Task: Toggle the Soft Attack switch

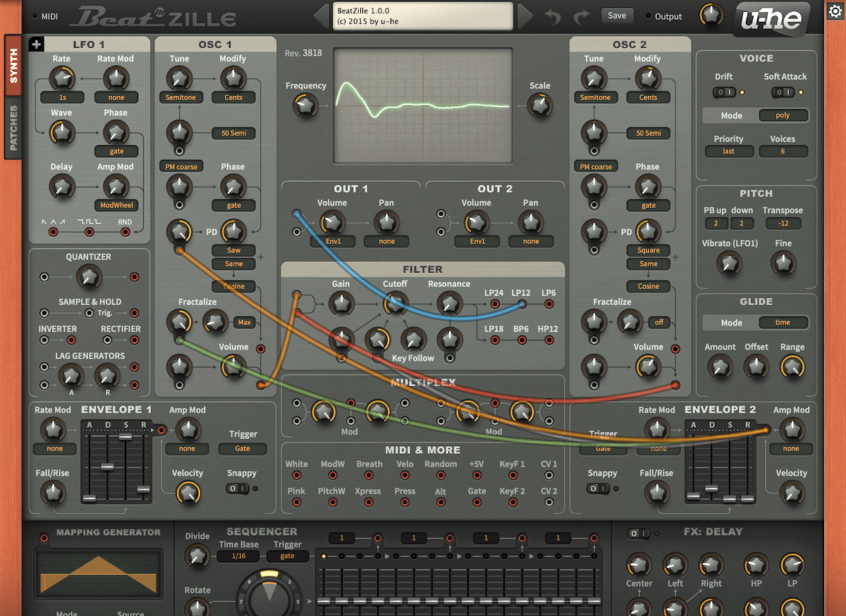Action: [780, 92]
